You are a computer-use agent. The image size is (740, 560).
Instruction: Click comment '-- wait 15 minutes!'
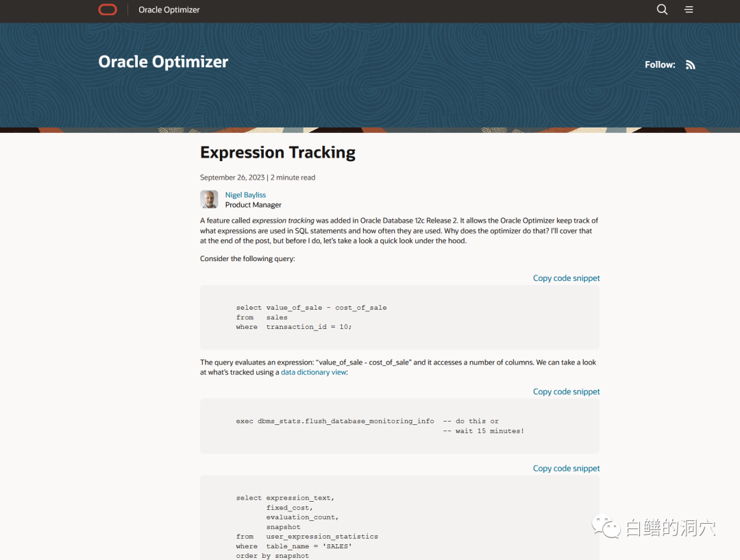tap(483, 430)
